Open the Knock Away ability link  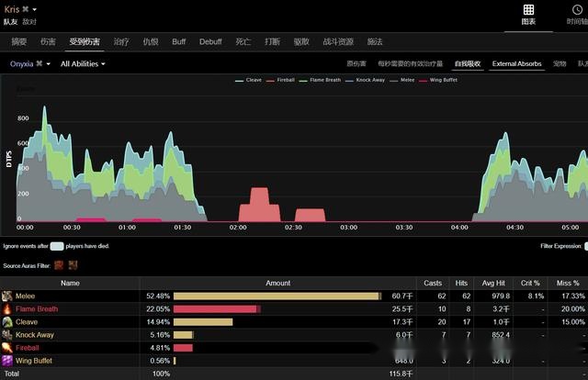(35, 335)
